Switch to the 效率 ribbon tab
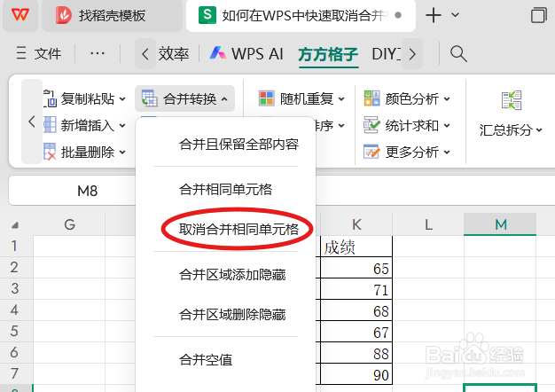Viewport: 555px width, 392px height. click(x=174, y=54)
